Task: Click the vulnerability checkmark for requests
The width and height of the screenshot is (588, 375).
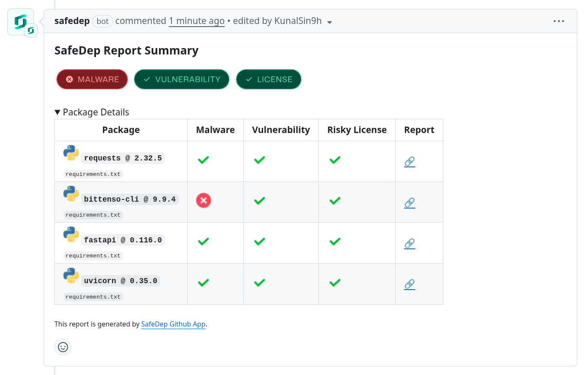Action: tap(259, 160)
